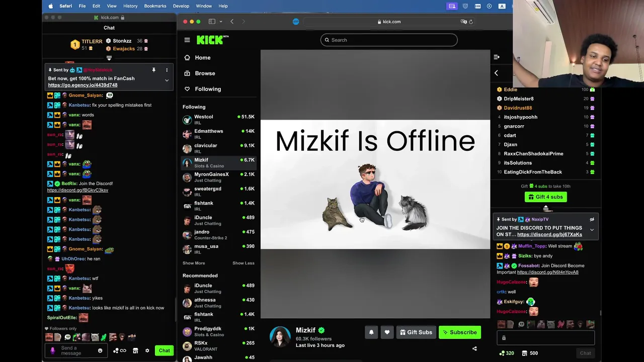Expand the left chat pinned message chevron
Screen dimensions: 644x362
pos(167,80)
